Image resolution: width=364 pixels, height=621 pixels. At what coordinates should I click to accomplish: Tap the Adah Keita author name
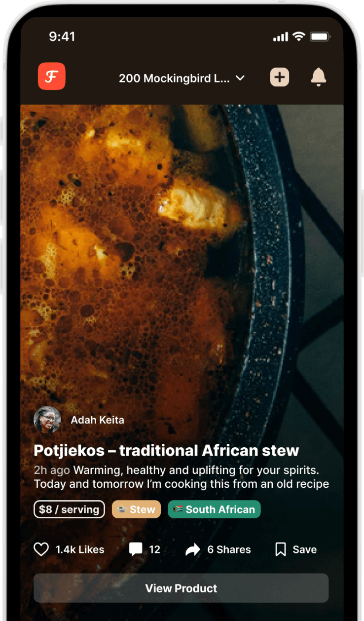98,420
